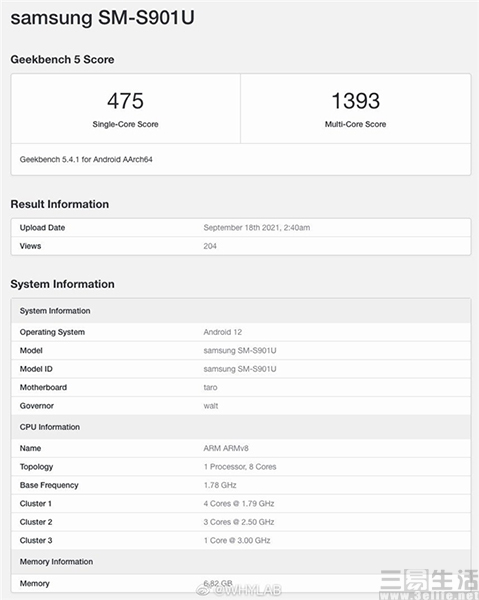The height and width of the screenshot is (600, 479).
Task: Click the Model ID row value
Action: coord(240,369)
